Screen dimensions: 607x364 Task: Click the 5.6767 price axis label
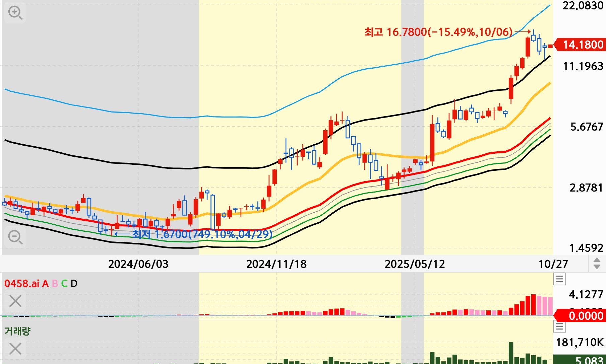point(587,127)
